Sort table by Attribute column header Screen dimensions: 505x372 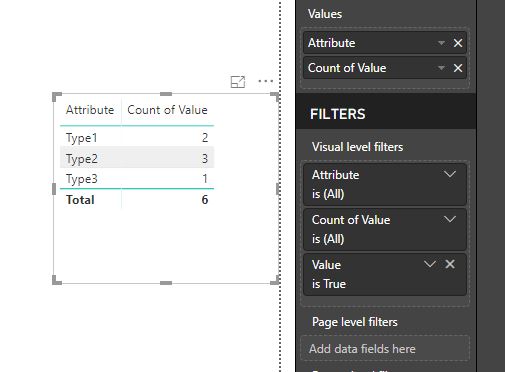(x=90, y=110)
